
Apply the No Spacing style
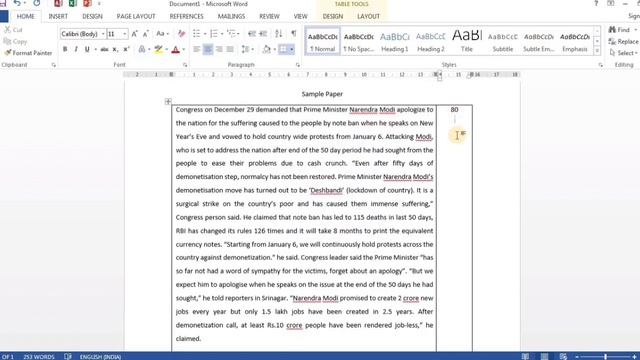pos(358,41)
